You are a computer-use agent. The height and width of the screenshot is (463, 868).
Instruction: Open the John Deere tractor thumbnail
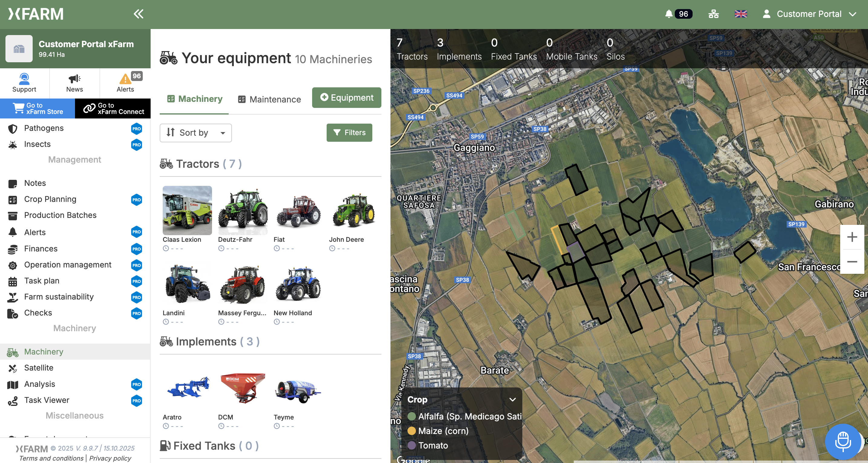coord(354,210)
